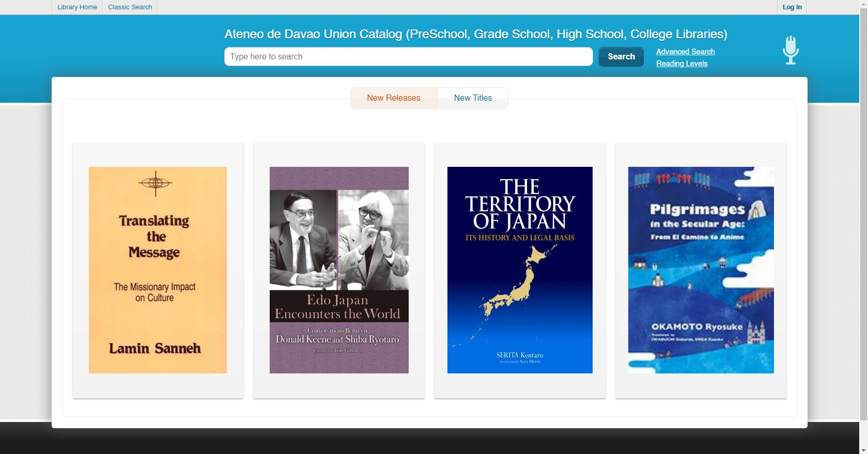Open 'The Territory of Japan' book cover
The height and width of the screenshot is (454, 868).
pos(520,270)
